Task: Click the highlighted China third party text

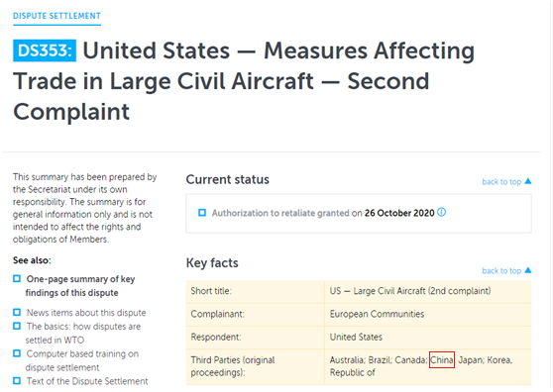Action: (x=442, y=360)
